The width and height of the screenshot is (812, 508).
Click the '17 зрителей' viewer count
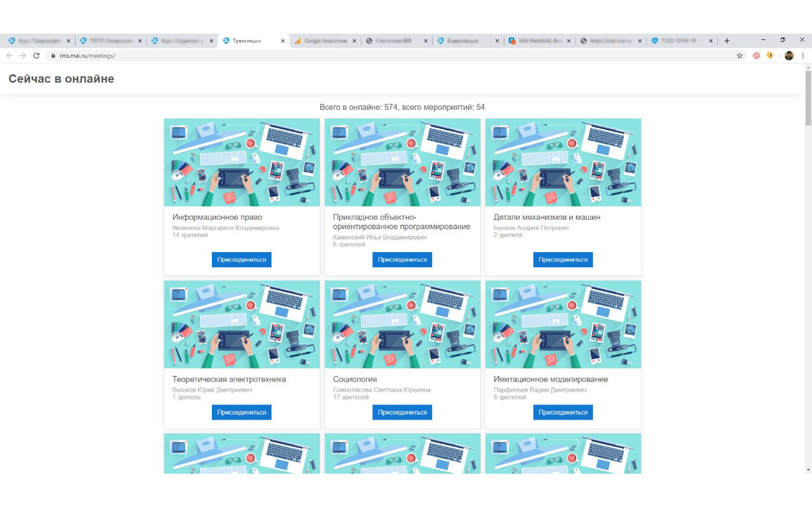point(351,398)
